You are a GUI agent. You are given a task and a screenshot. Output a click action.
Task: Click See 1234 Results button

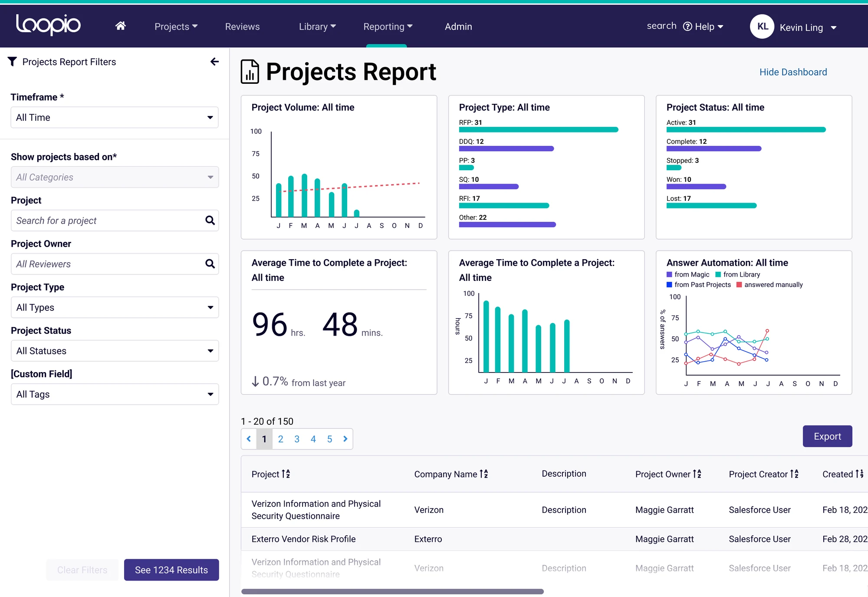171,570
